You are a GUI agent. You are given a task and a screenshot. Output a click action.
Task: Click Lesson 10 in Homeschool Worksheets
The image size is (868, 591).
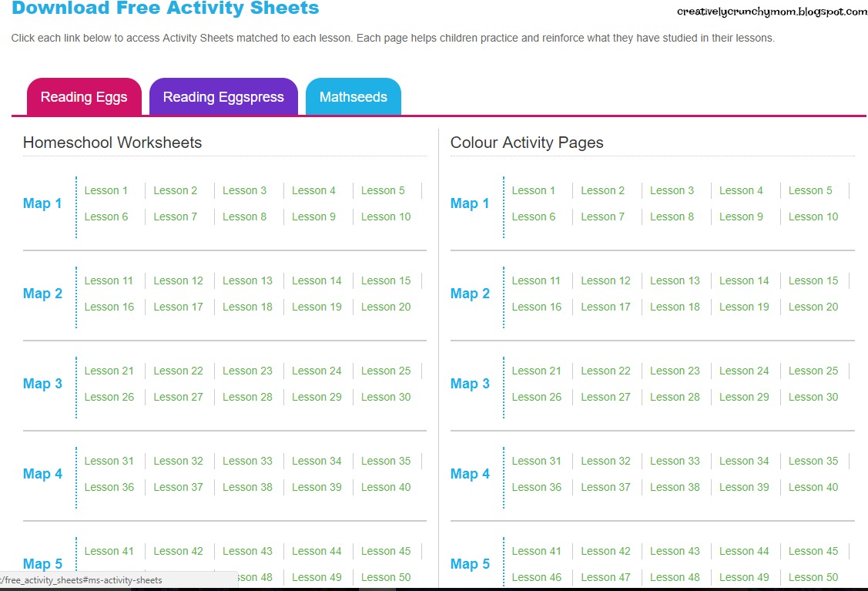click(386, 217)
